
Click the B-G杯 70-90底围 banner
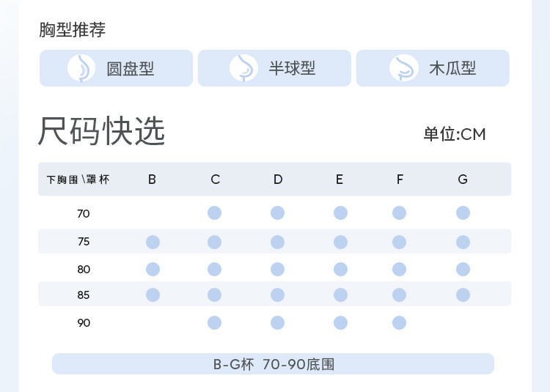(x=273, y=363)
